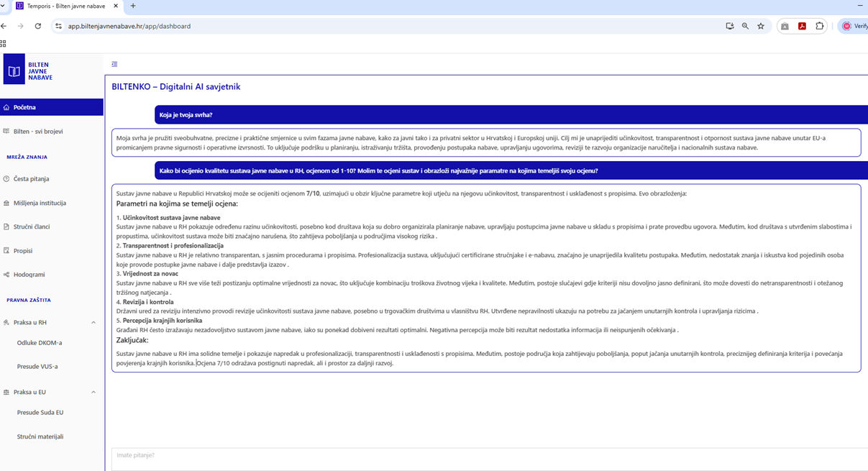Bookmark this page with the star icon

click(761, 26)
